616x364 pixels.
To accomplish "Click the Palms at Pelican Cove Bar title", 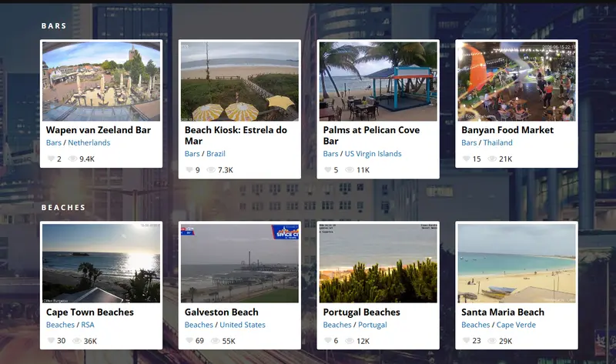I will click(371, 135).
